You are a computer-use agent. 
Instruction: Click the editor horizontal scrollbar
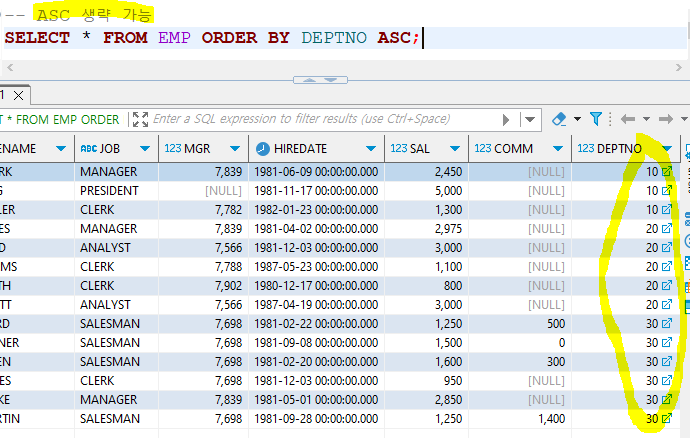pos(344,67)
